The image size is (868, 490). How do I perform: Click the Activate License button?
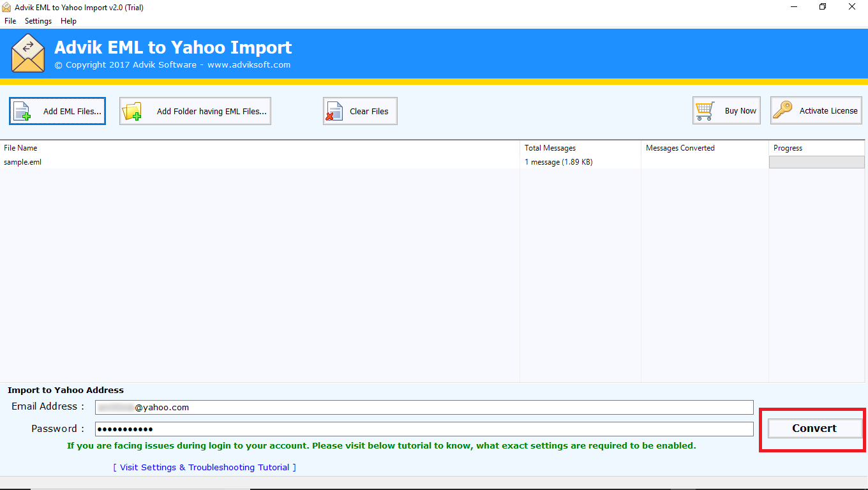click(x=816, y=110)
